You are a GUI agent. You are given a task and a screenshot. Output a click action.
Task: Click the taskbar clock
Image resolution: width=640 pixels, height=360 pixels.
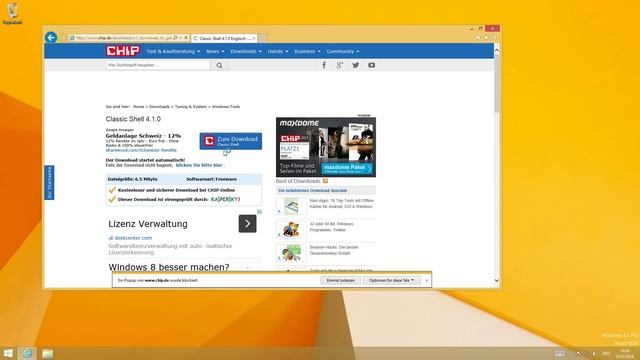(624, 353)
